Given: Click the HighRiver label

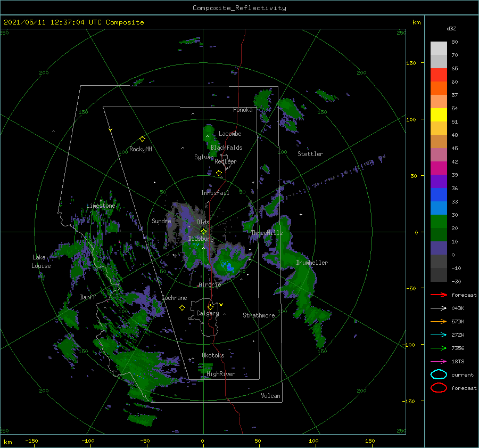Looking at the screenshot, I should pyautogui.click(x=221, y=374).
